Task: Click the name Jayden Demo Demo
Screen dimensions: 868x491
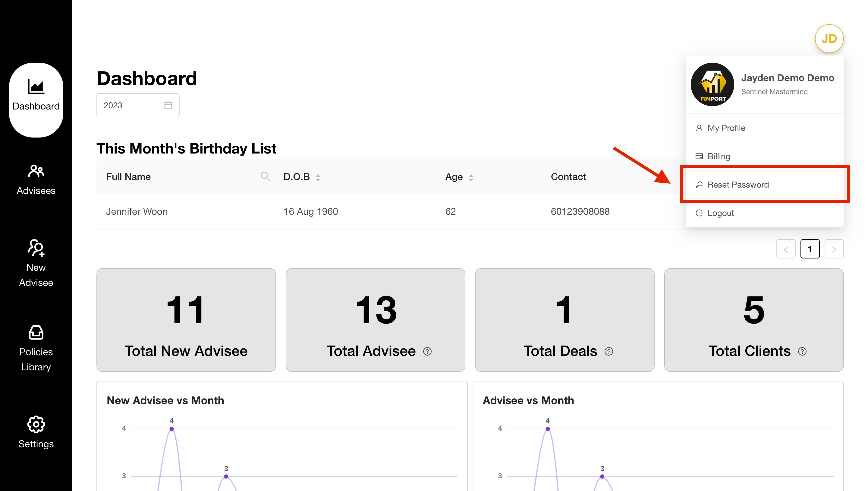Action: point(788,78)
